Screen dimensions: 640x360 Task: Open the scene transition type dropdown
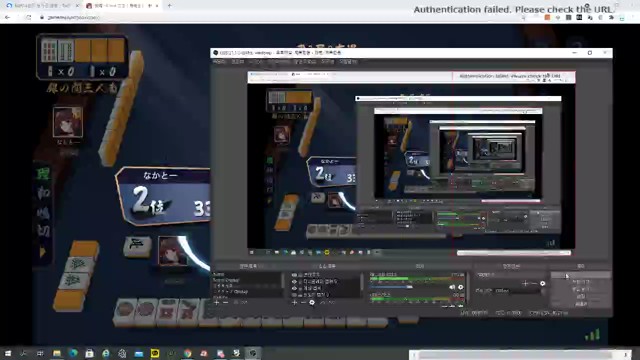point(510,275)
